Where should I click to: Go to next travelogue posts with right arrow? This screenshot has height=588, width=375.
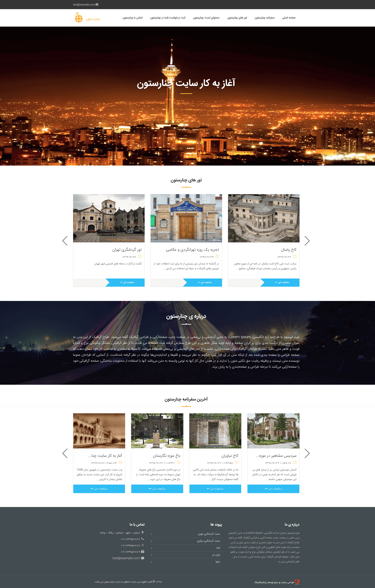pos(307,453)
